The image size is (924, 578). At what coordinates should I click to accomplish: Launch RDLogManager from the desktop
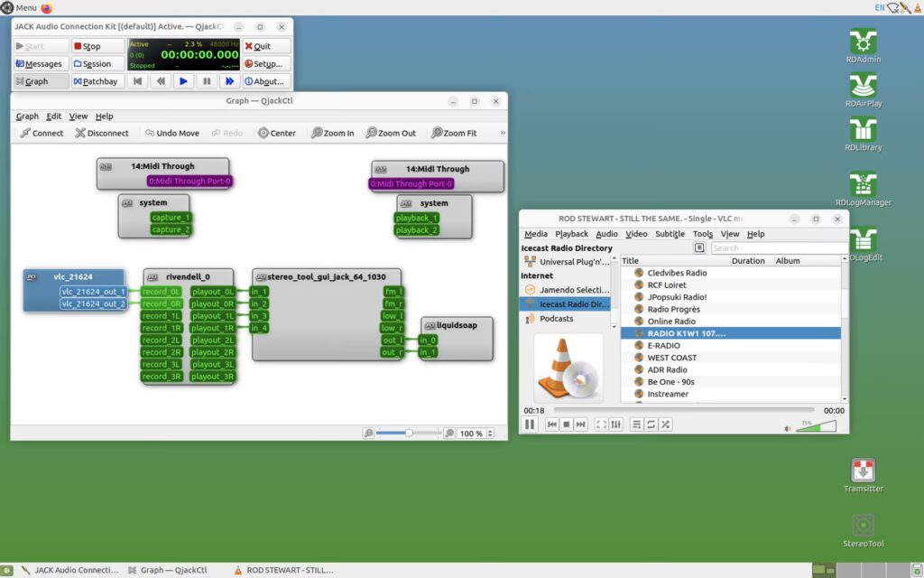coord(863,189)
